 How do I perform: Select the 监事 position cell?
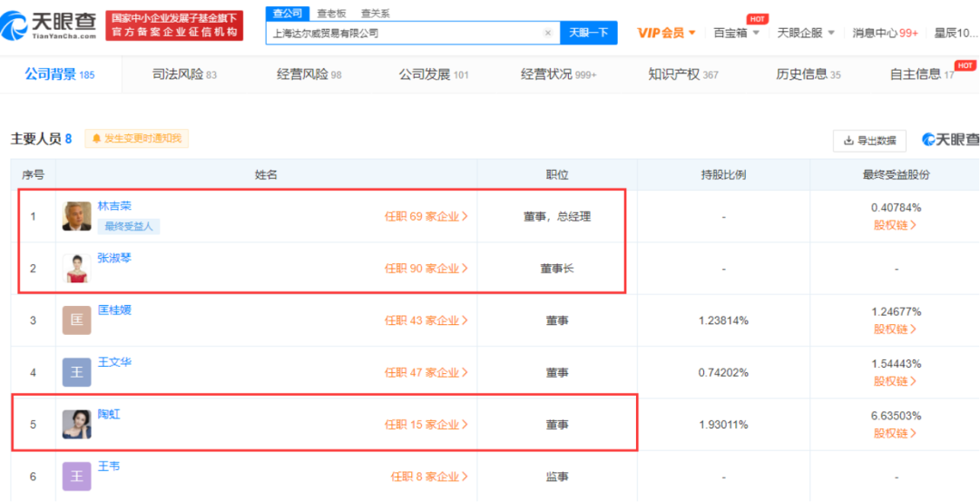click(x=557, y=477)
